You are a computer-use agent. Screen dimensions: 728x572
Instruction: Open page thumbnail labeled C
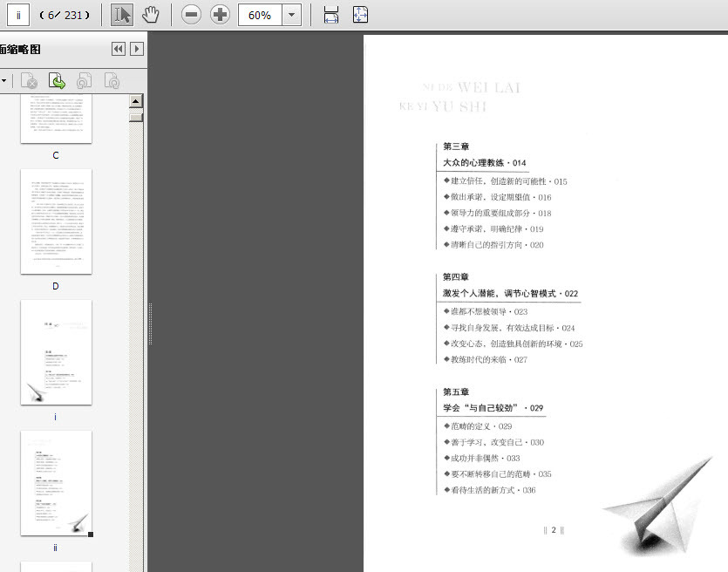[x=56, y=119]
